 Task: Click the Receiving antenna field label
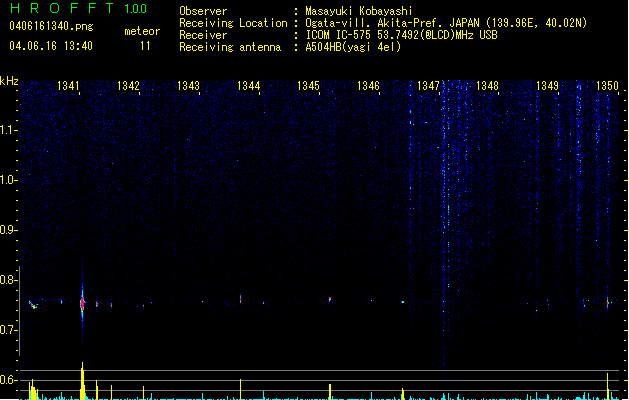point(230,47)
